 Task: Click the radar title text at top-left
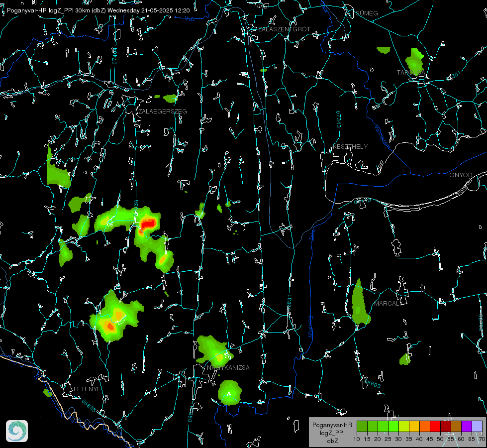98,10
